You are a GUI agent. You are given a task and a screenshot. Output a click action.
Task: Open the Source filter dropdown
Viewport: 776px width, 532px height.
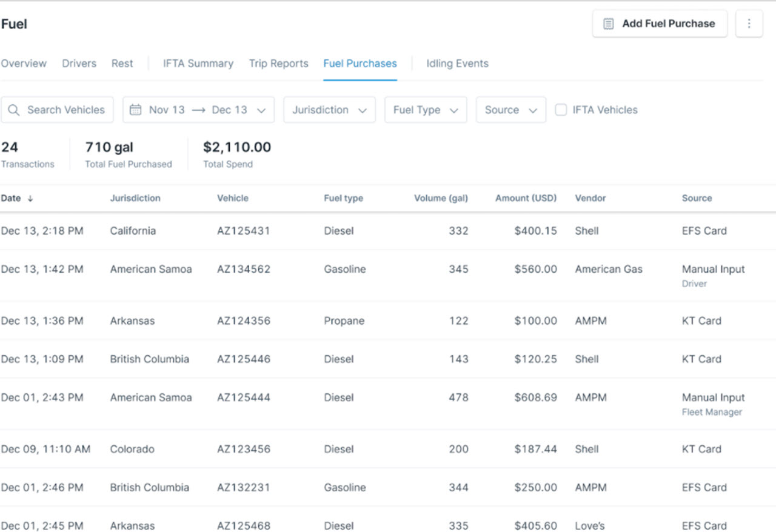tap(510, 110)
